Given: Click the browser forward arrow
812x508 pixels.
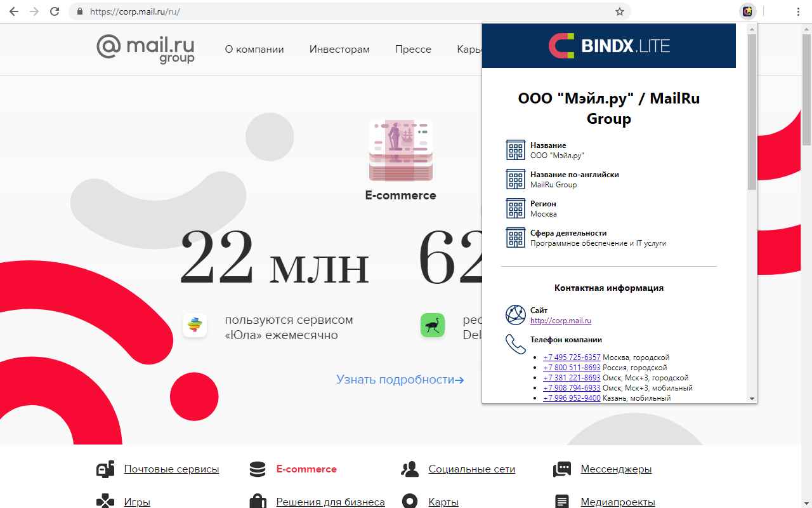Looking at the screenshot, I should coord(34,11).
